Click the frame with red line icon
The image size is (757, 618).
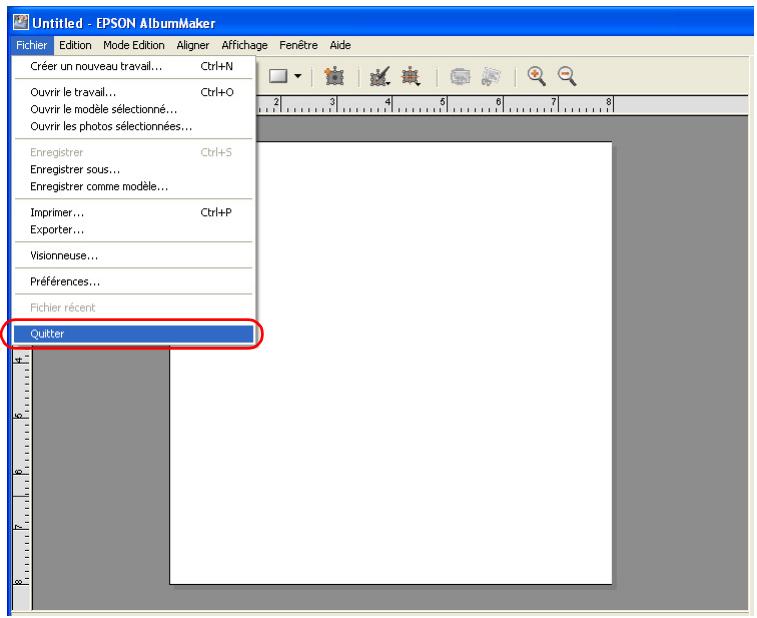pyautogui.click(x=410, y=76)
